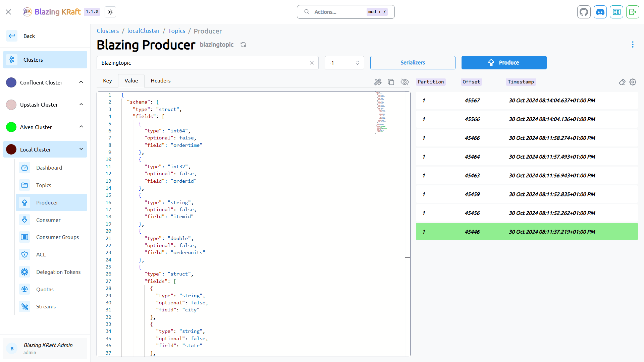Open Consumer Groups icon in sidebar

[24, 237]
